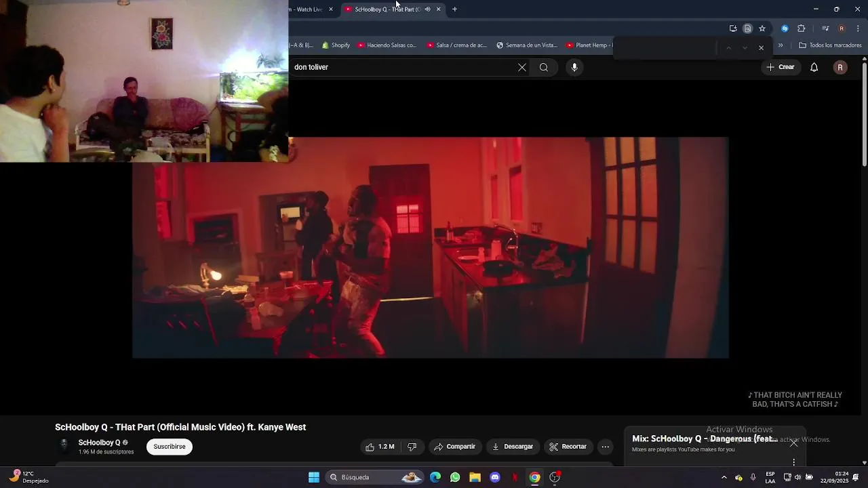
Task: Dislike the THat Part video
Action: point(412,447)
